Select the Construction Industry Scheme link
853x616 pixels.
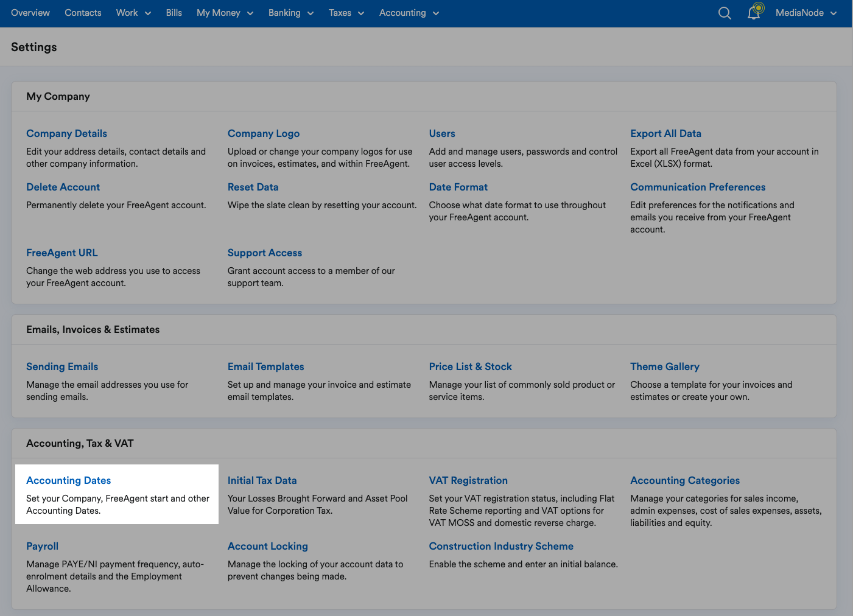[500, 546]
